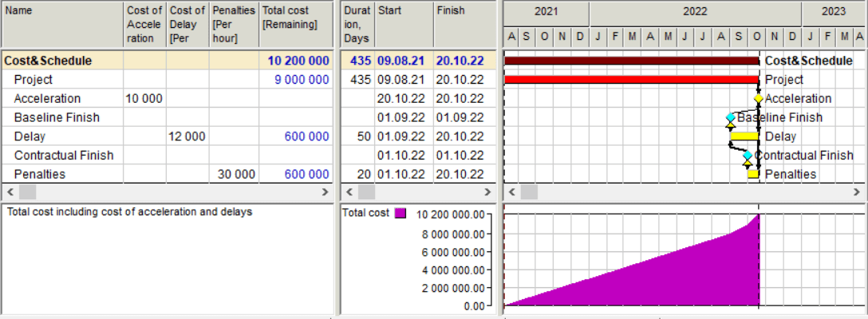Click left scroll arrow of name table scrollbar
The height and width of the screenshot is (319, 868).
pos(10,192)
